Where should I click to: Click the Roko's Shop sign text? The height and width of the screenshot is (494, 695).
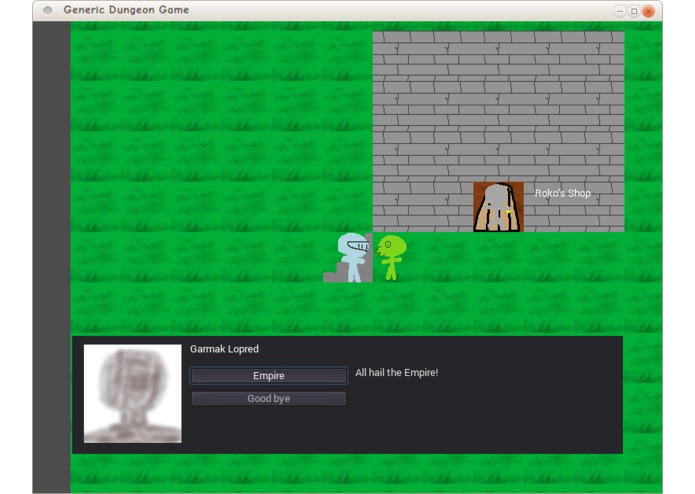(562, 193)
